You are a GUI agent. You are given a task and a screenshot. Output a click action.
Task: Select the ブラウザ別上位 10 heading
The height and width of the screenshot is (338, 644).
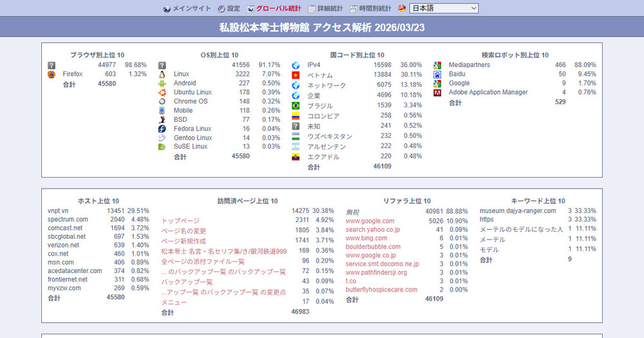coord(97,55)
